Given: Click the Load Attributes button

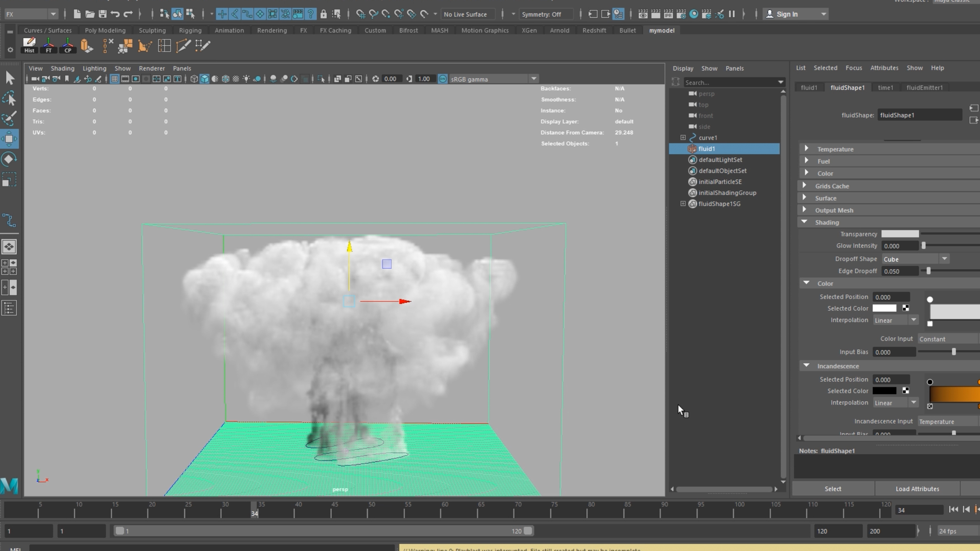Looking at the screenshot, I should point(917,489).
